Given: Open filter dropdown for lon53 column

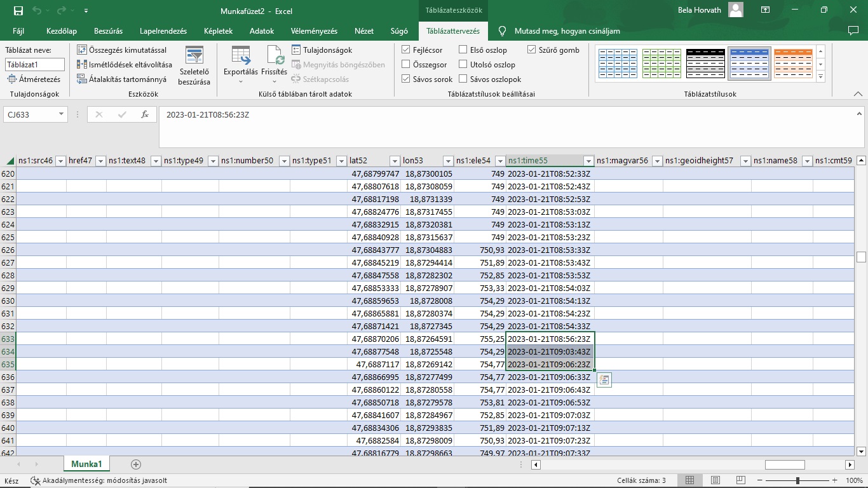Looking at the screenshot, I should point(448,161).
